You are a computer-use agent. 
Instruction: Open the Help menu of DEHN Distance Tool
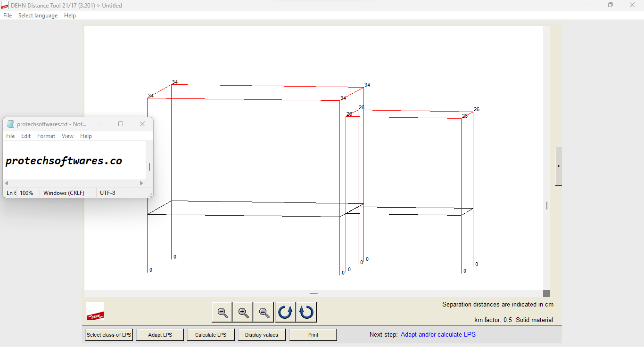(x=70, y=16)
